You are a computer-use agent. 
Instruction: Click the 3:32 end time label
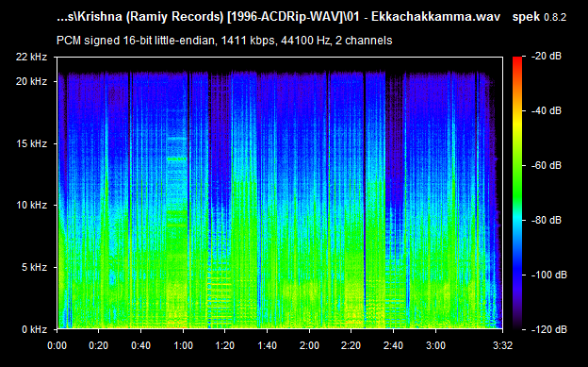502,345
